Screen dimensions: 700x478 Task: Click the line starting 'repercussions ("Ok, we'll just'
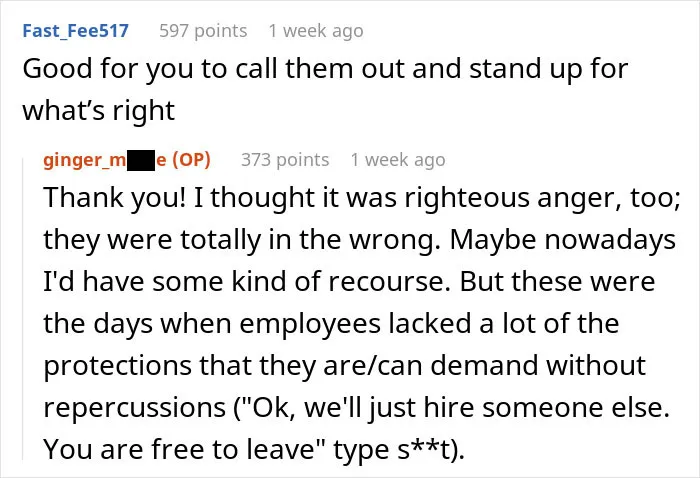pos(357,408)
